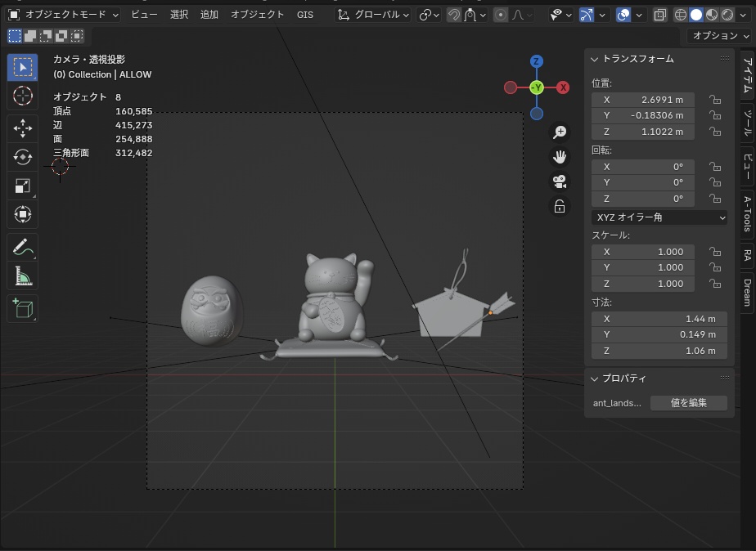Click the 値を編集 button
The image size is (756, 551).
point(688,403)
